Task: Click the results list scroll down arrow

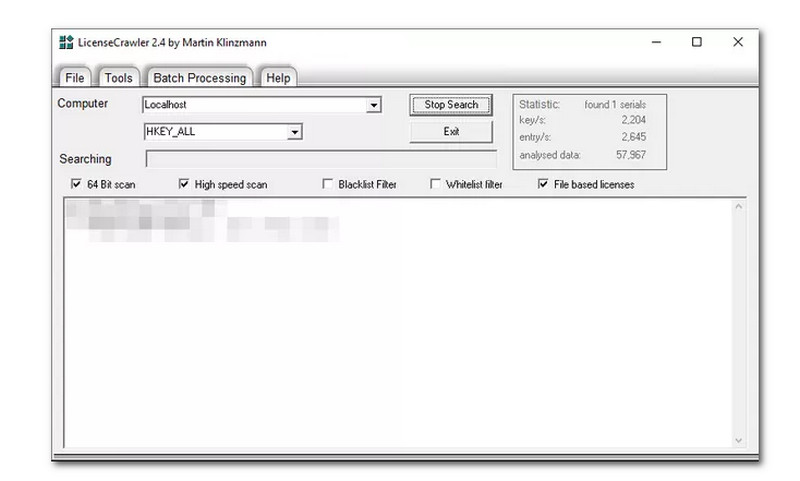Action: tap(739, 440)
